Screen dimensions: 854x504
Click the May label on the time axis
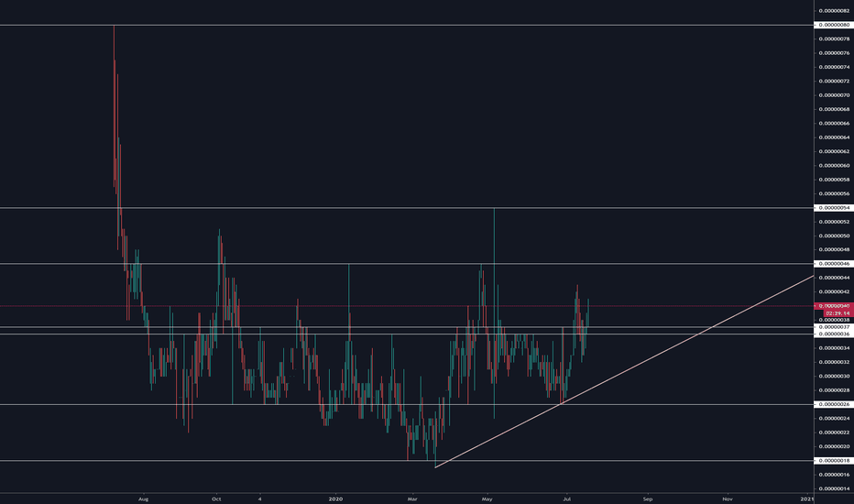487,499
